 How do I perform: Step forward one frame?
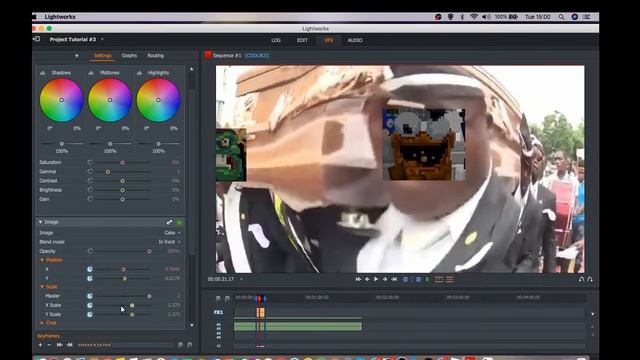click(x=385, y=279)
